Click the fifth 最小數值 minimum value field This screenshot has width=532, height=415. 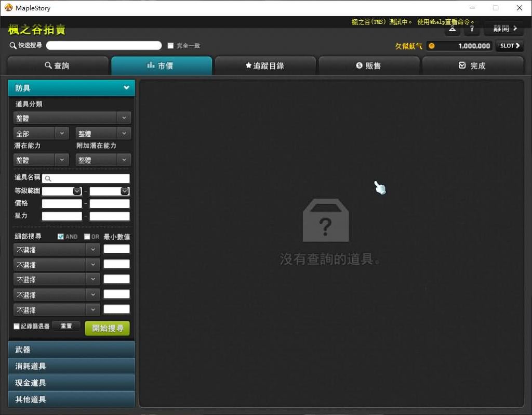tap(116, 309)
